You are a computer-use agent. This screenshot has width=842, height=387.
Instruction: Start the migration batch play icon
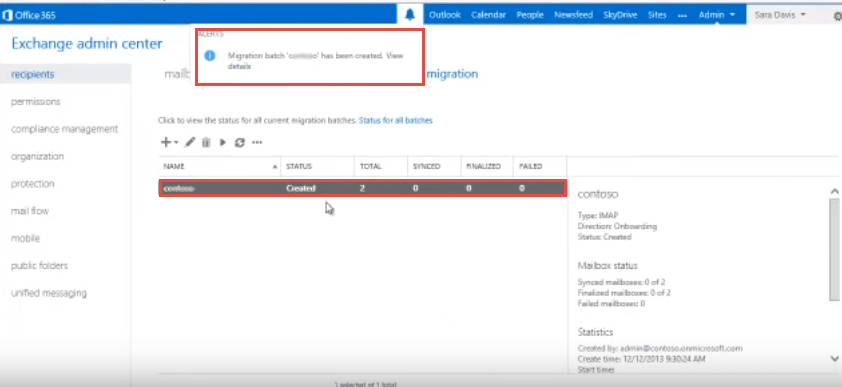(x=223, y=142)
